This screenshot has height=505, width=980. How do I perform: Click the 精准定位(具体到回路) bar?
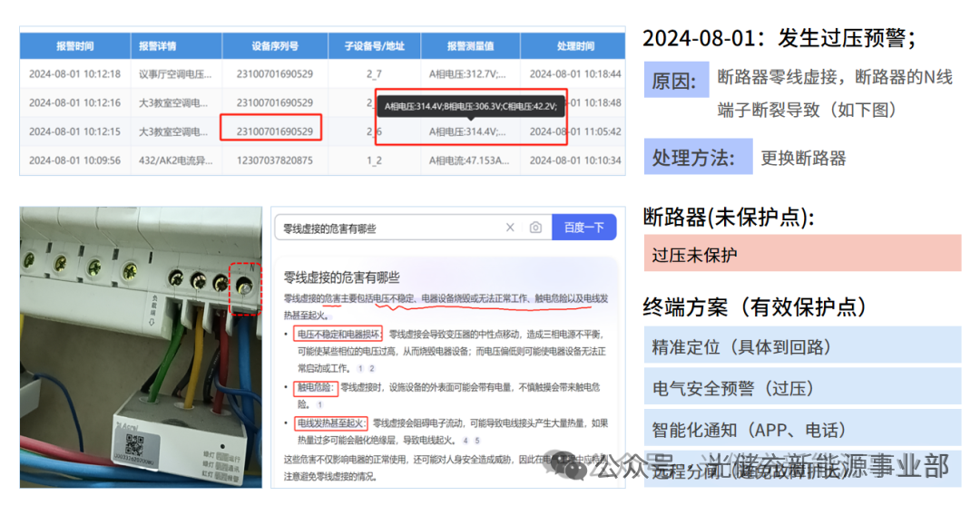[802, 345]
